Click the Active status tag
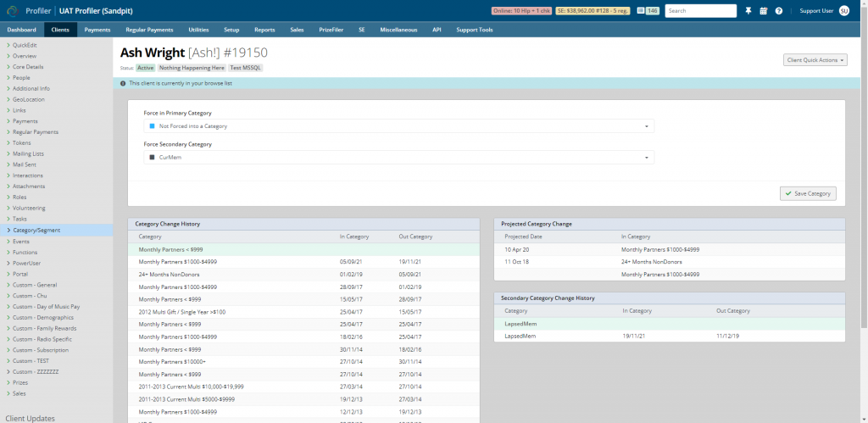868x423 pixels. click(146, 68)
